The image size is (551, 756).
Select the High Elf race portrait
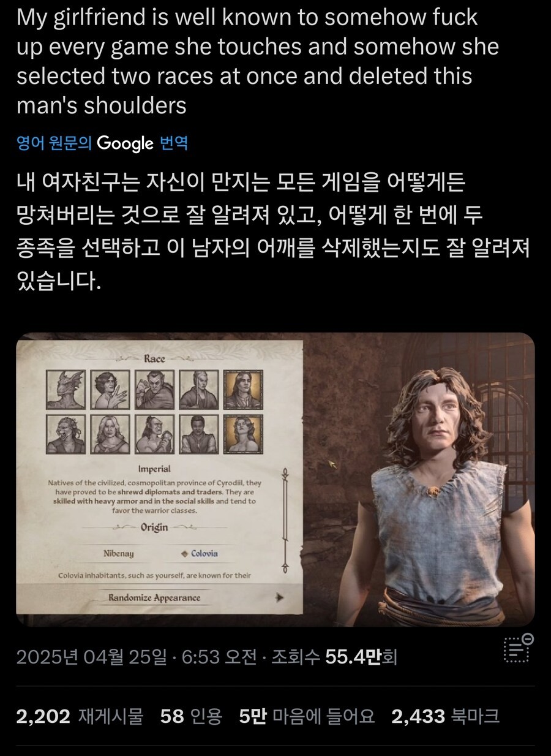click(198, 390)
